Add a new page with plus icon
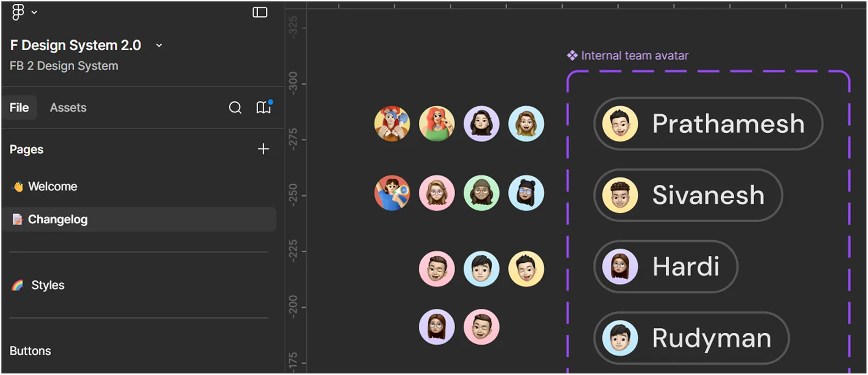The height and width of the screenshot is (375, 868). [x=263, y=148]
